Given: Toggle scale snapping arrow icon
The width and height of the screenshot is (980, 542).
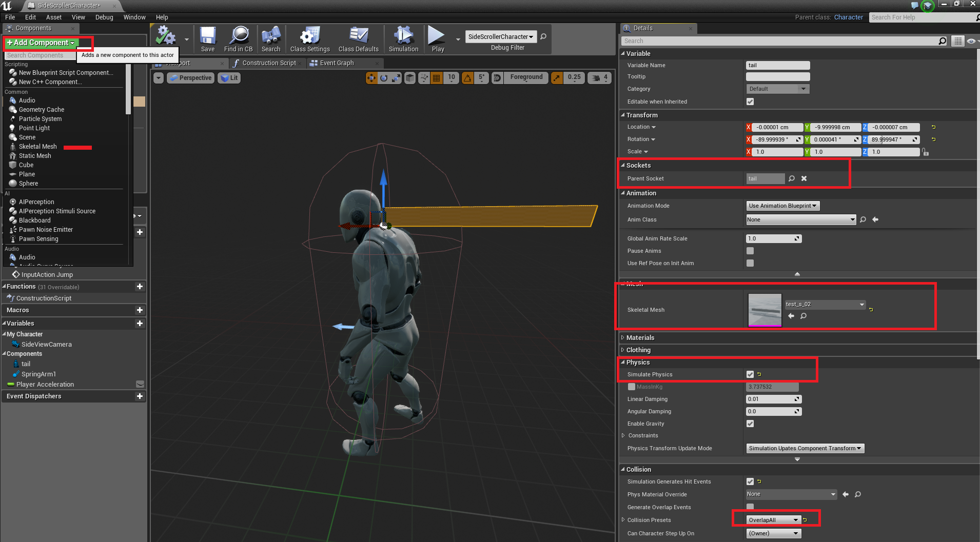Looking at the screenshot, I should [x=557, y=78].
